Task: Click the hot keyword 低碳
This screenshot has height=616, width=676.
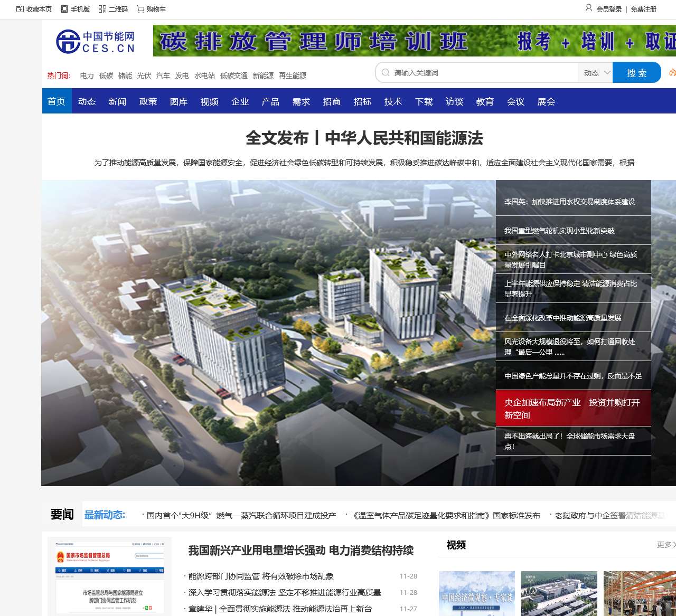Action: [x=106, y=75]
